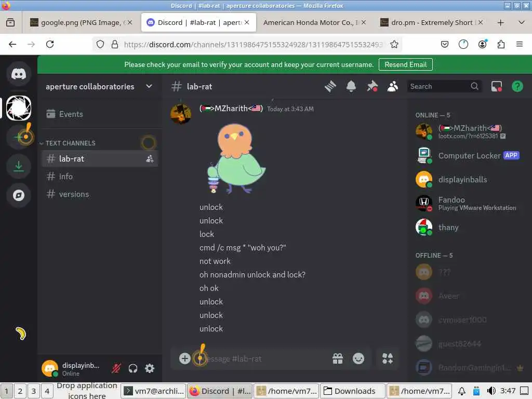Viewport: 532px width, 399px height.
Task: Switch to workspace 2 in taskbar
Action: [x=20, y=391]
